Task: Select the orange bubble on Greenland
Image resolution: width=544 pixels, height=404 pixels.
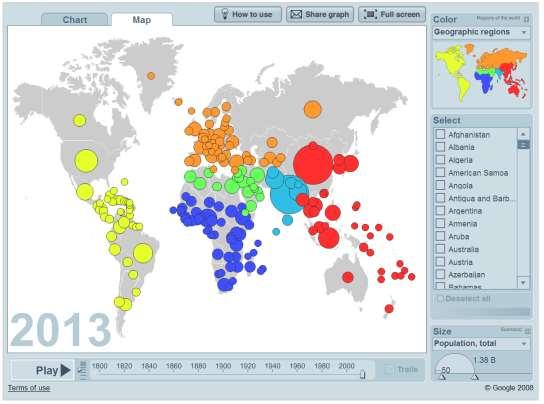Action: coord(151,76)
